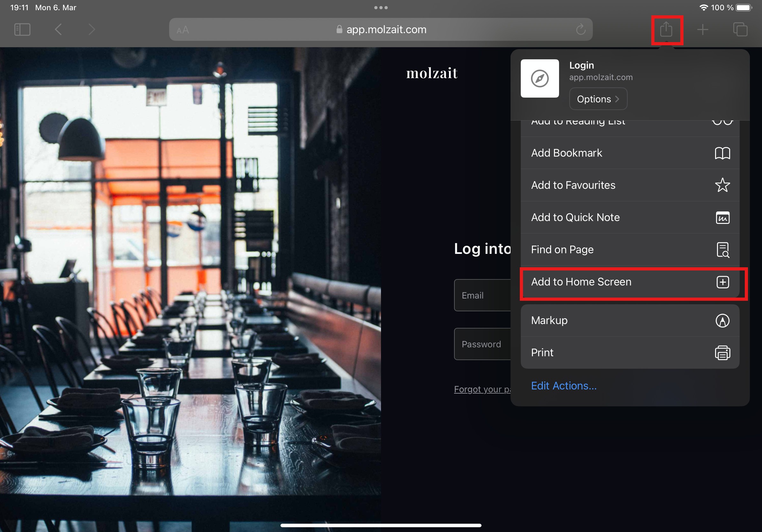Tap the Wi-Fi status icon
The height and width of the screenshot is (532, 762).
tap(703, 7)
